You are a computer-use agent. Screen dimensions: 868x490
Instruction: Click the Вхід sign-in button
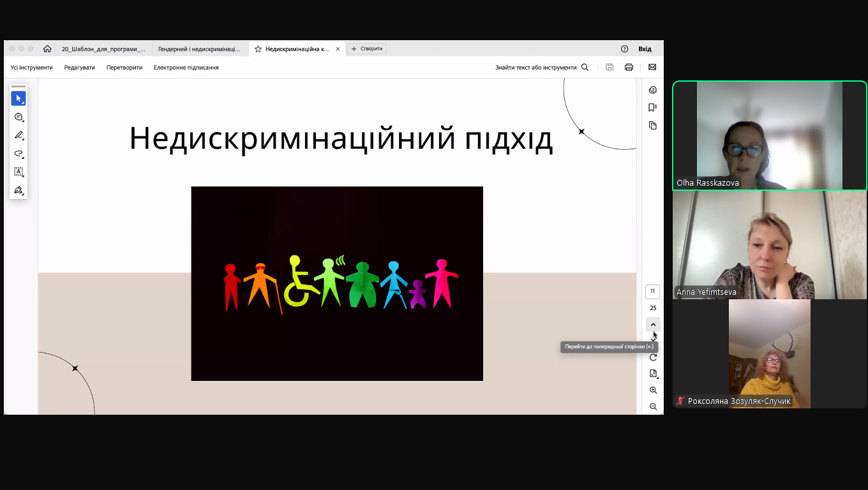pos(645,48)
